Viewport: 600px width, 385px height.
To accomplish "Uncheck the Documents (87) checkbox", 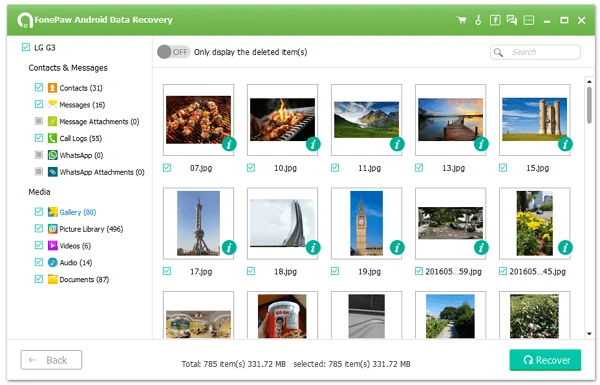I will pos(39,279).
